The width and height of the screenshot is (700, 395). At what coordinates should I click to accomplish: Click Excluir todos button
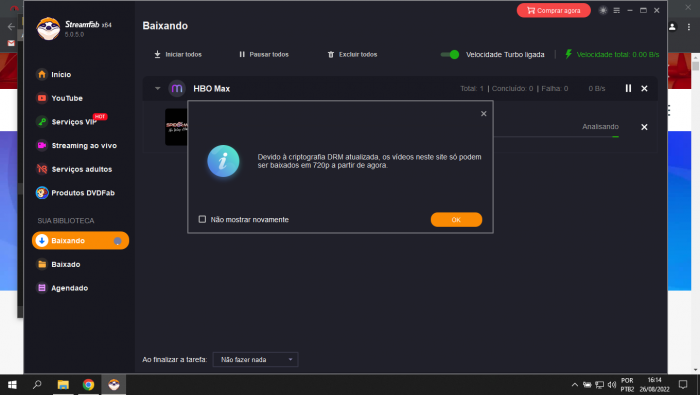(x=352, y=54)
